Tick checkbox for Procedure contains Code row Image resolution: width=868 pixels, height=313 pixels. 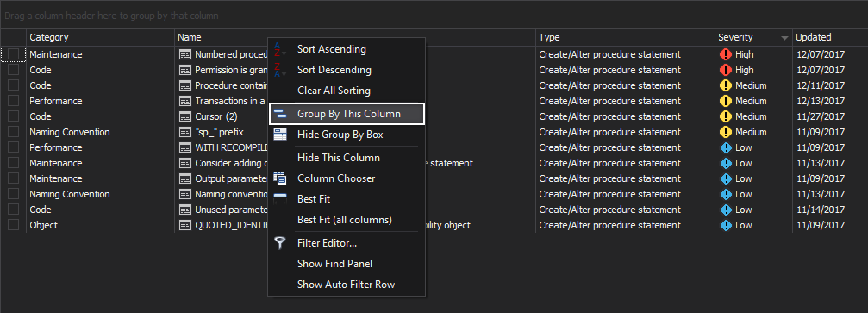pyautogui.click(x=13, y=85)
